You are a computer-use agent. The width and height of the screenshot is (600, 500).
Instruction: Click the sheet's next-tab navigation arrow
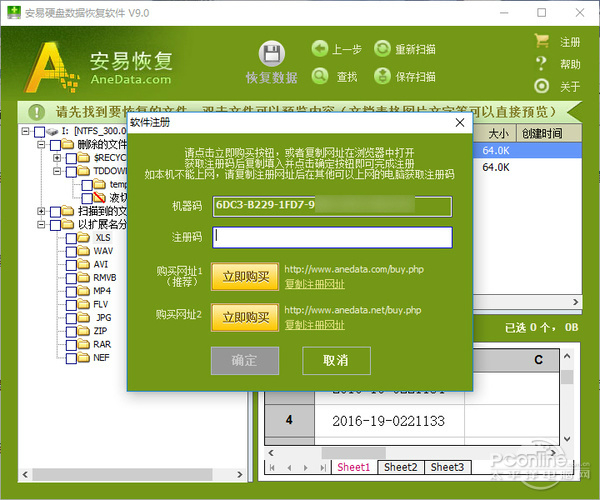click(x=305, y=467)
